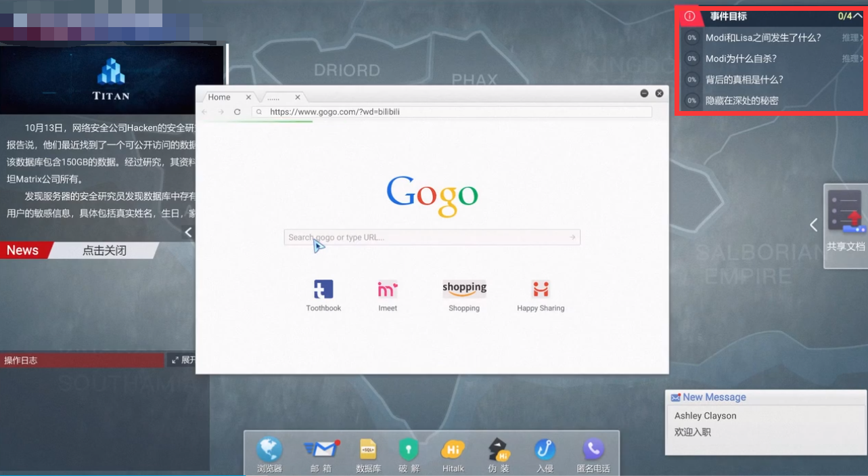Click the 0% progress circle for 背后的真相
Viewport: 868px width, 476px height.
(x=691, y=80)
